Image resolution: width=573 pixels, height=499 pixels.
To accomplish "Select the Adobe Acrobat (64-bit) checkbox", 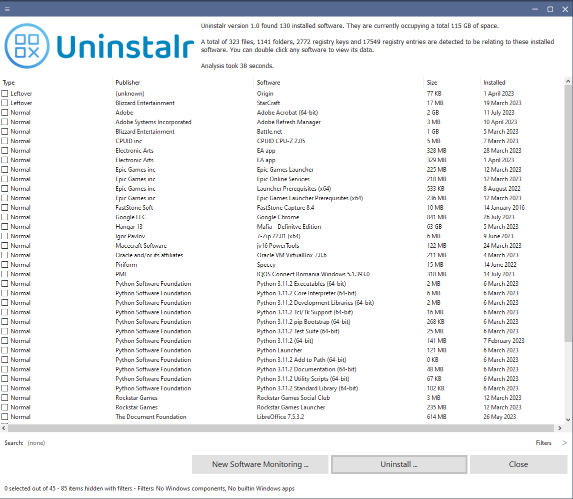I will pyautogui.click(x=5, y=113).
